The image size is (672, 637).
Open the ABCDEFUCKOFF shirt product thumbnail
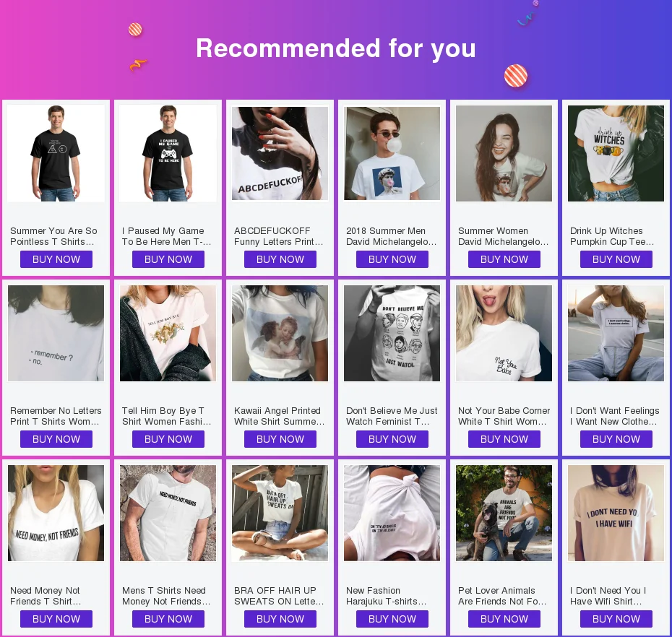coord(280,153)
